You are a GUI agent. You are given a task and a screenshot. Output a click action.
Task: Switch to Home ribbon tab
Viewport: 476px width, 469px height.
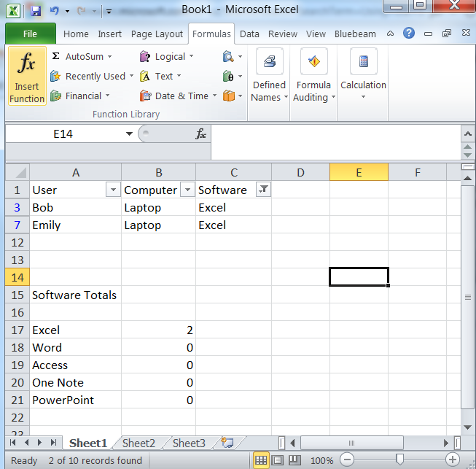click(x=76, y=34)
